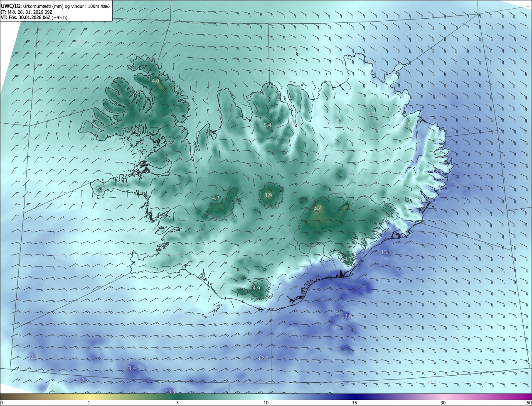Screen dimensions: 532x406
Task: Click the 5.8 value label on the map
Action: pyautogui.click(x=100, y=189)
